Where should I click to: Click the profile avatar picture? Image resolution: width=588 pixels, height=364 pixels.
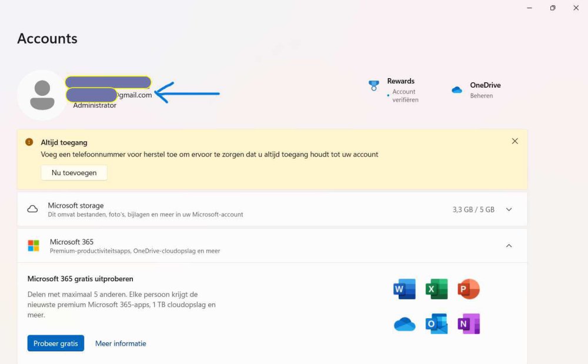click(42, 95)
